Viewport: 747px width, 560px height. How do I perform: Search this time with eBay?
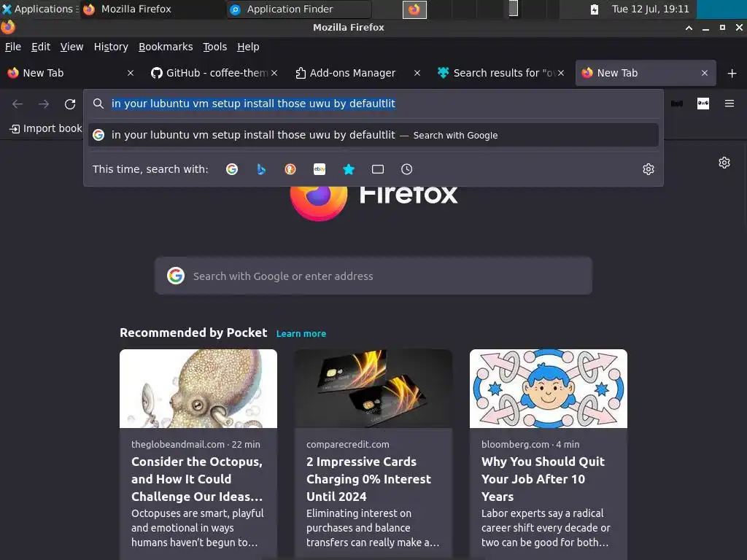point(320,169)
